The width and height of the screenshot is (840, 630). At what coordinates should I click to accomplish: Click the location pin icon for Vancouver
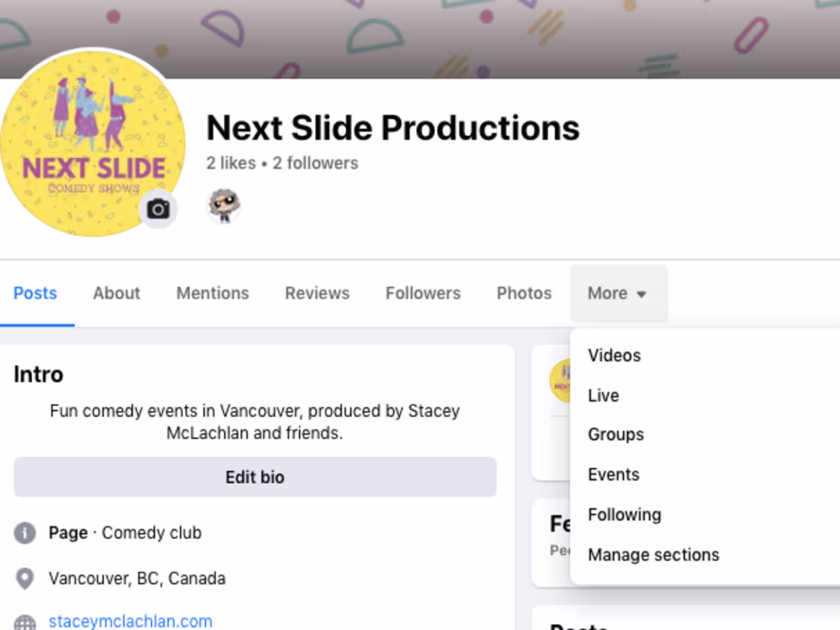tap(24, 578)
